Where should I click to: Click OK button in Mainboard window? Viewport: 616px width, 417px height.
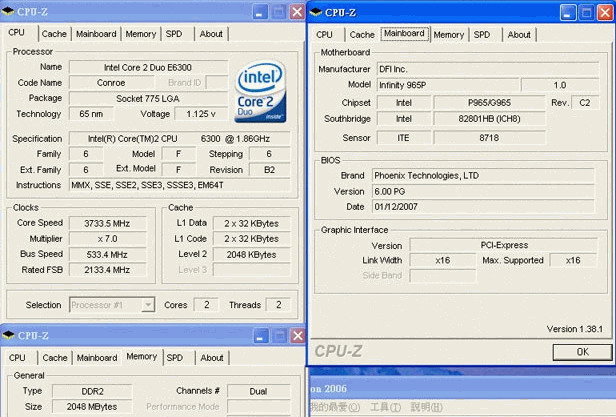[x=582, y=352]
